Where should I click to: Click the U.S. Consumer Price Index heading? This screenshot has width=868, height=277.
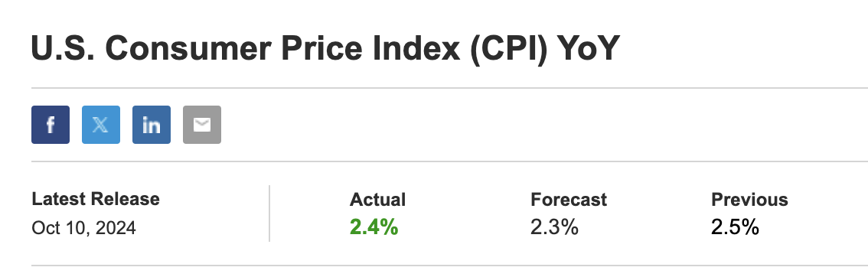pos(324,48)
